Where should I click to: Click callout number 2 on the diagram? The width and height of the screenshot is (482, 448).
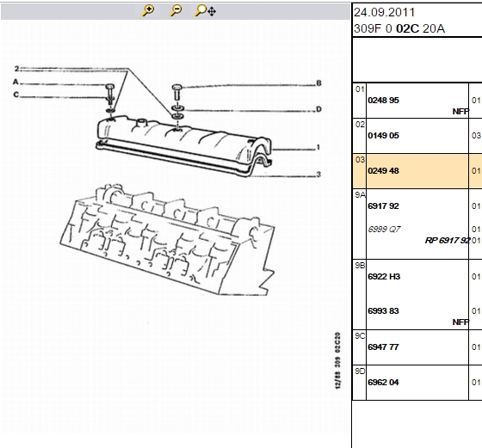click(x=16, y=69)
